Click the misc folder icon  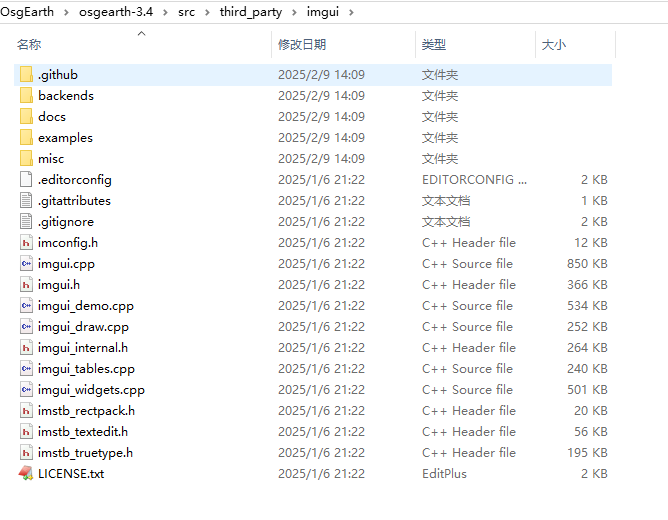tap(26, 159)
